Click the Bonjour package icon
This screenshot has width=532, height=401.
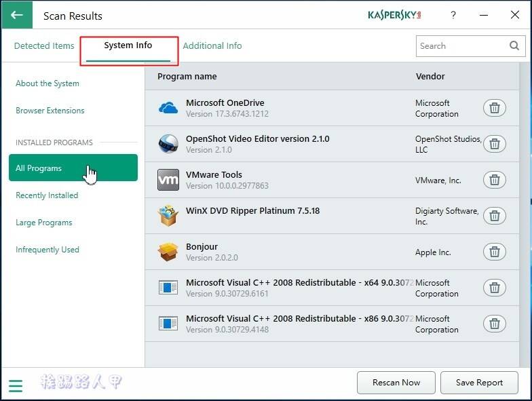[168, 252]
